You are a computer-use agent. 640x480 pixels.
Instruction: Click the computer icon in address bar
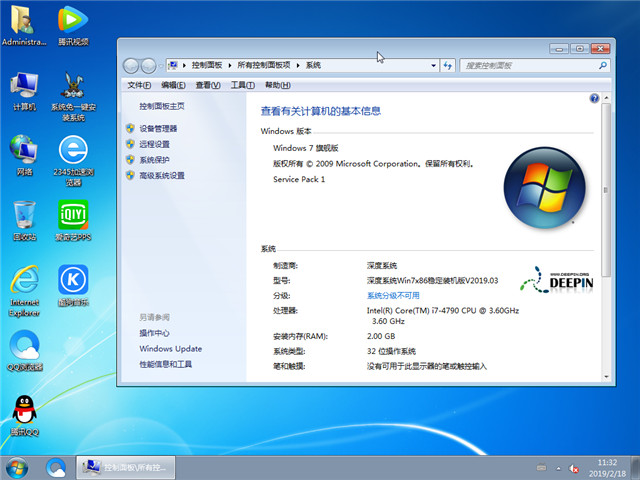pos(173,65)
